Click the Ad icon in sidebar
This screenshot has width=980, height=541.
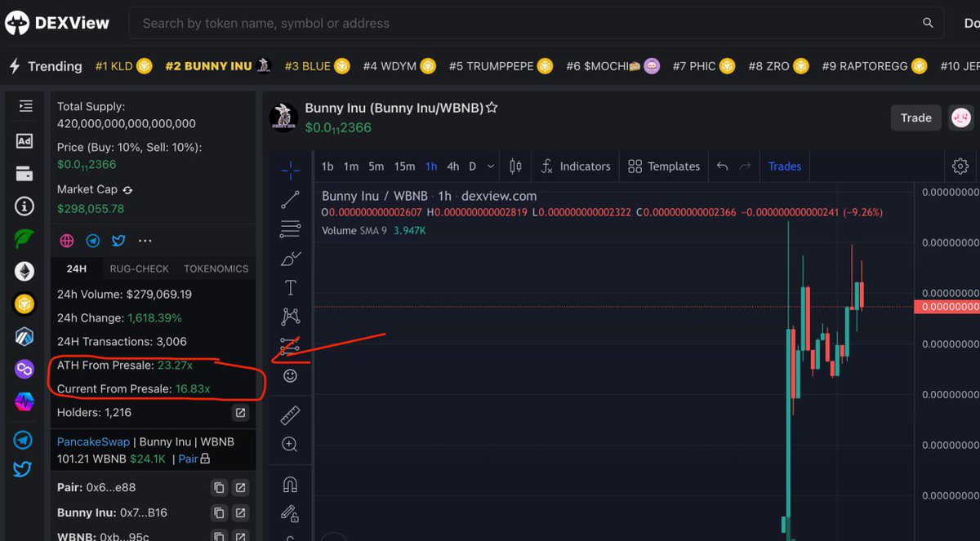click(24, 141)
